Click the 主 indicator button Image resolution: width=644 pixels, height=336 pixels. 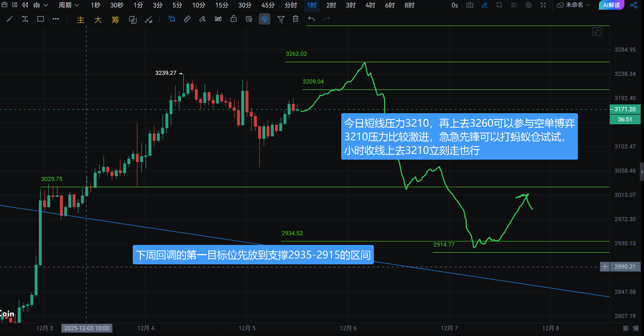[80, 20]
